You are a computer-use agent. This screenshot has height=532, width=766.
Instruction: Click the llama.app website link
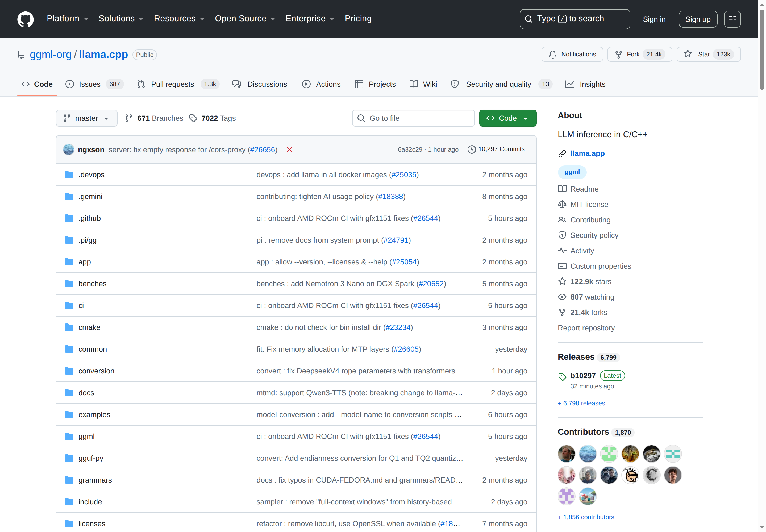click(587, 153)
